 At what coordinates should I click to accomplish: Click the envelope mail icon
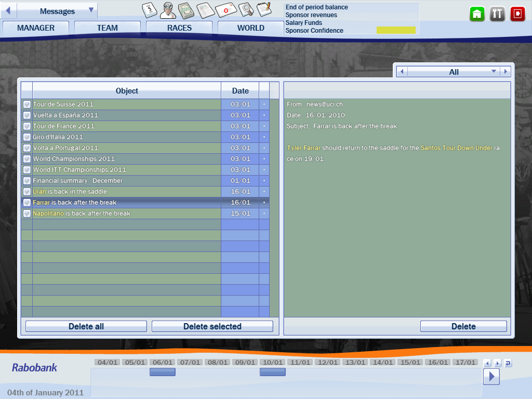pos(226,9)
